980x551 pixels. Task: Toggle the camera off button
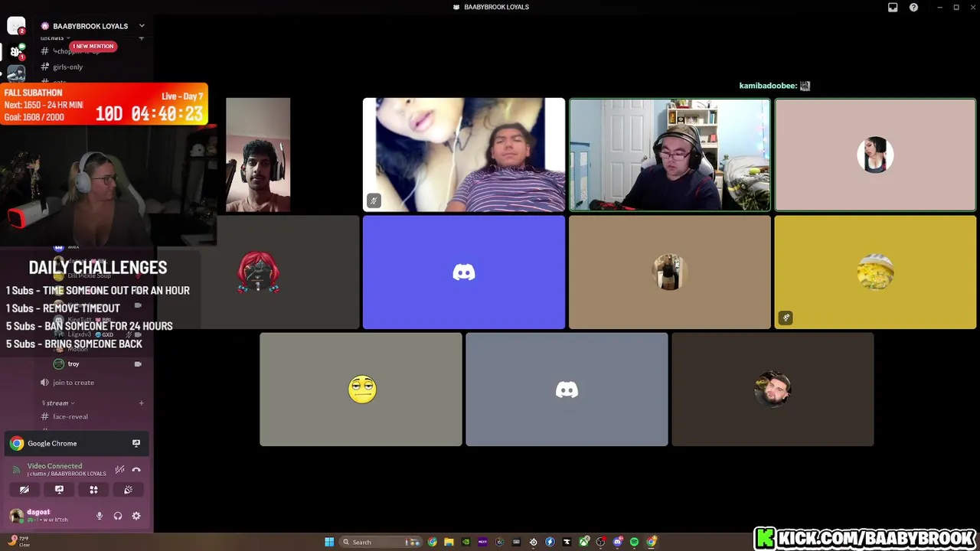pos(24,490)
